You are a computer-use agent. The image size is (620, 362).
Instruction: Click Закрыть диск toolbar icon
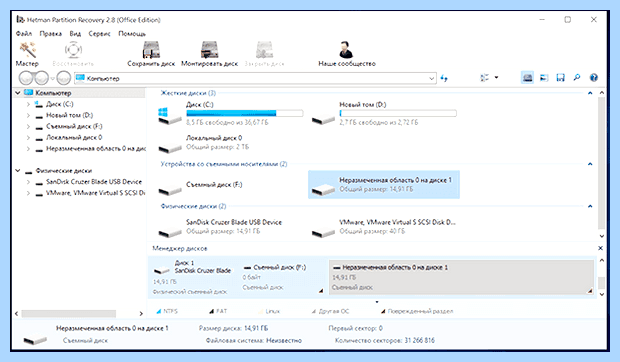264,54
